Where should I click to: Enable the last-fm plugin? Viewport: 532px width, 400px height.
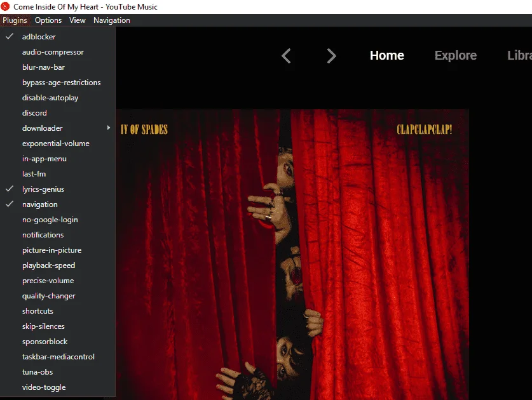(58, 174)
